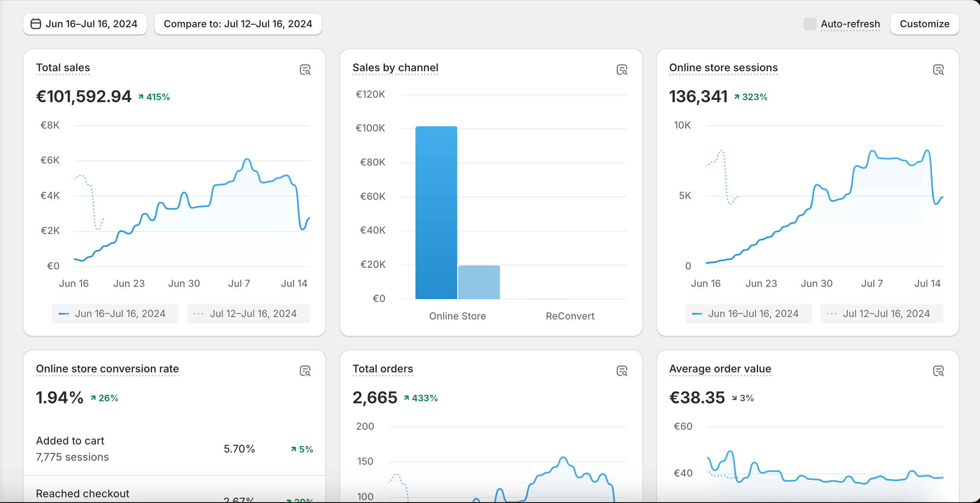Open the Online store sessions report icon
980x503 pixels.
pos(938,70)
